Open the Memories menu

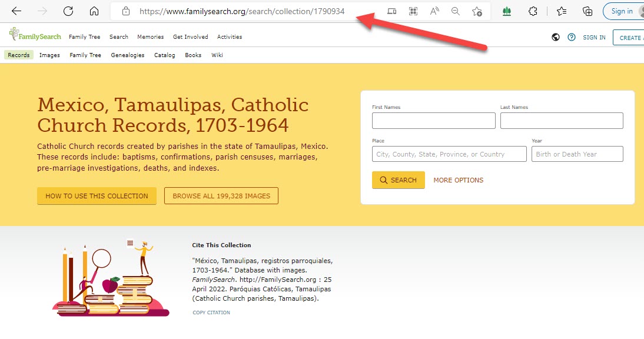(x=150, y=37)
